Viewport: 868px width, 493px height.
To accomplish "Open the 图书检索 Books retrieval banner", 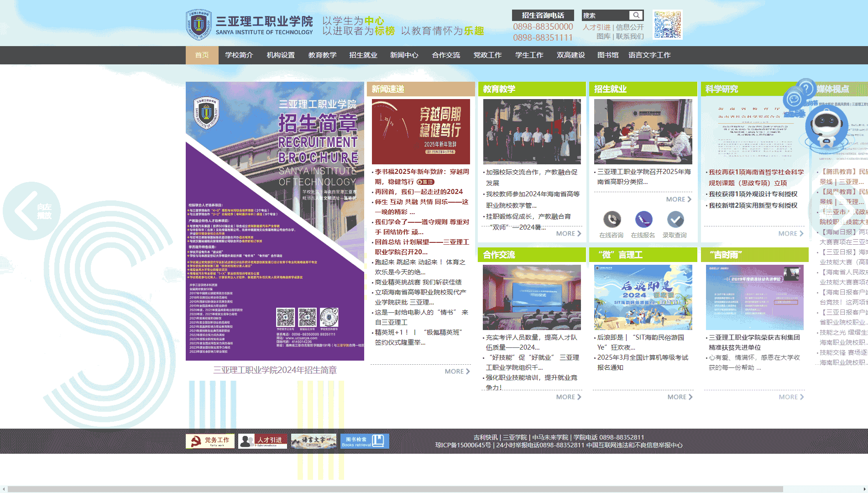I will pos(365,441).
